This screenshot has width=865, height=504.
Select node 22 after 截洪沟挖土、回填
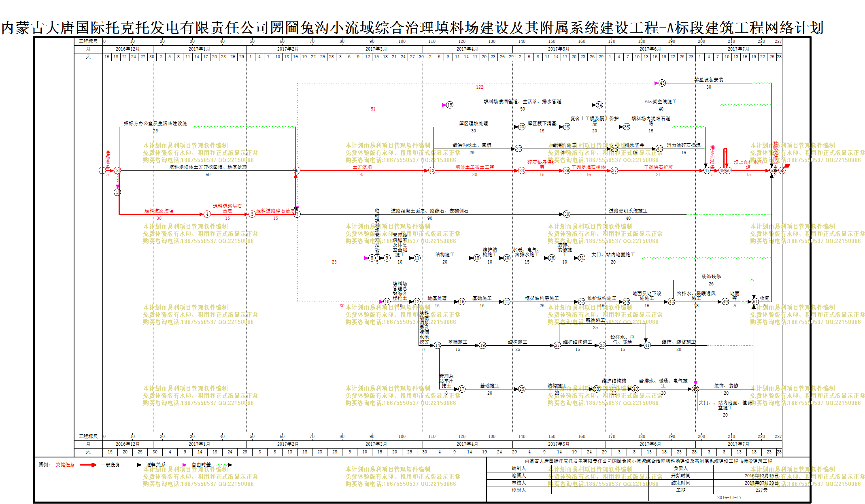point(518,149)
